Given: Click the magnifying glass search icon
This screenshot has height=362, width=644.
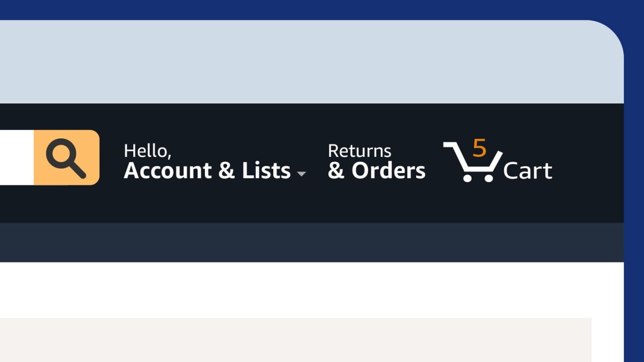Looking at the screenshot, I should 66,158.
